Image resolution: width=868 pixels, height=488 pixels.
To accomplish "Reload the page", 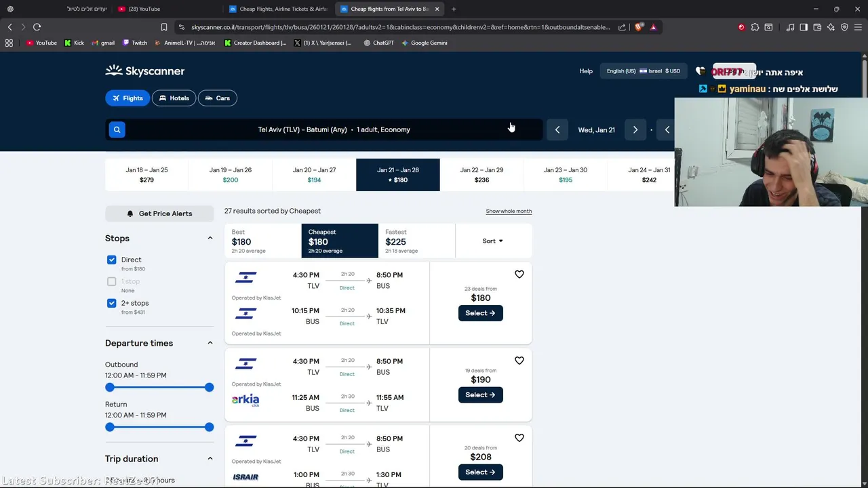I will (x=37, y=27).
